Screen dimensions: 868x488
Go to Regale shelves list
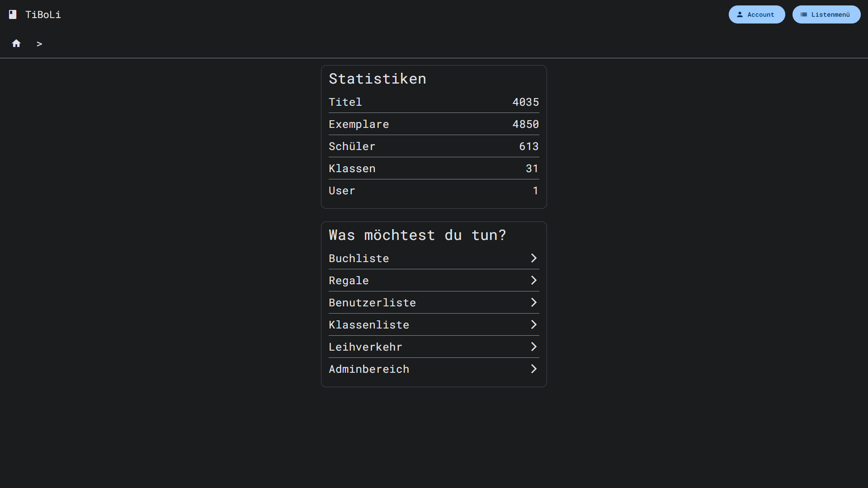pyautogui.click(x=349, y=281)
